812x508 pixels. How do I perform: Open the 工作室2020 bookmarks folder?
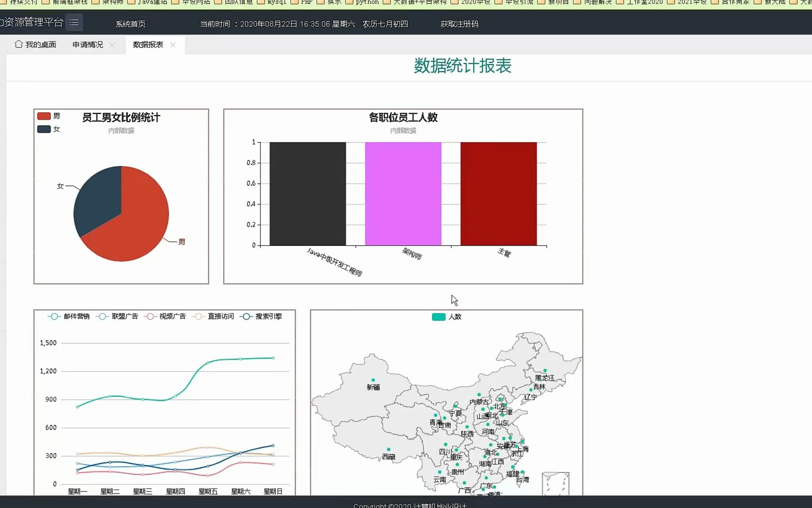(x=646, y=3)
